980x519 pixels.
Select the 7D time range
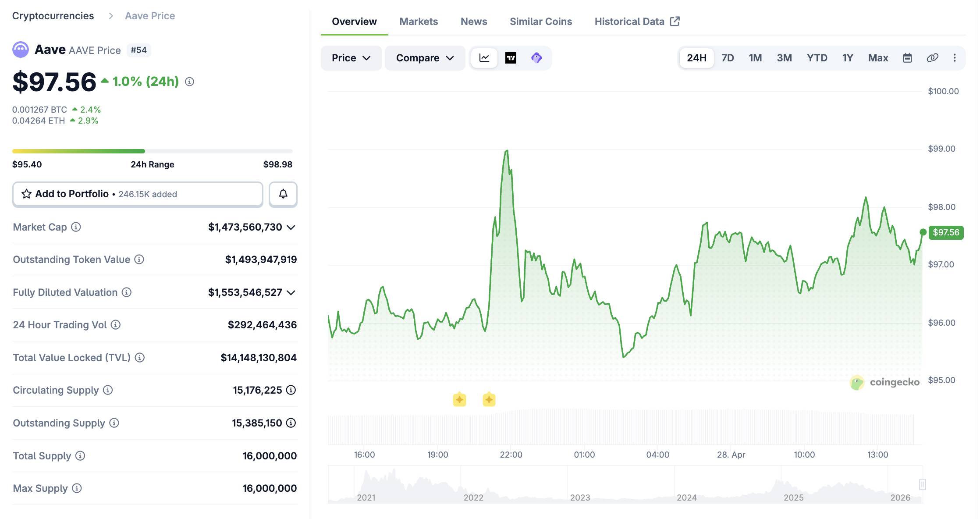(x=728, y=58)
